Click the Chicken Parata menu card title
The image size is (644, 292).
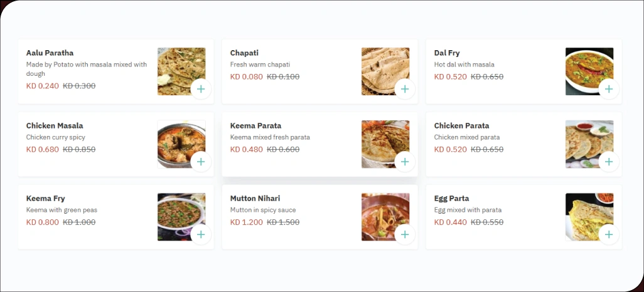click(461, 126)
